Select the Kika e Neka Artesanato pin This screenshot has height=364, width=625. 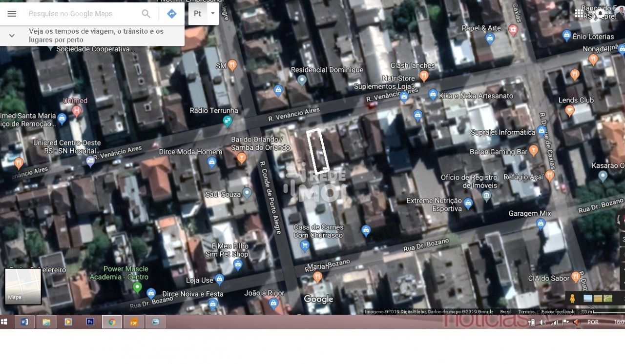point(433,95)
